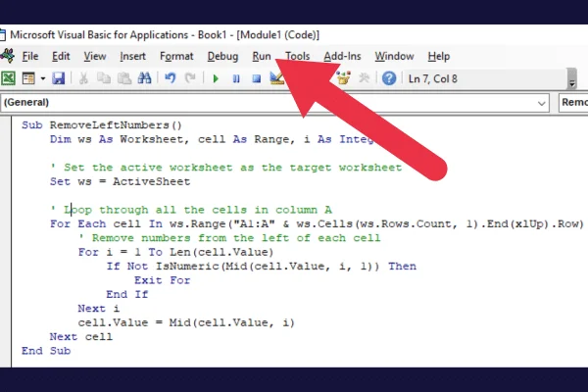Viewport: 588px width, 392px height.
Task: Click the Set ws = ActiveSheet line
Action: [120, 181]
